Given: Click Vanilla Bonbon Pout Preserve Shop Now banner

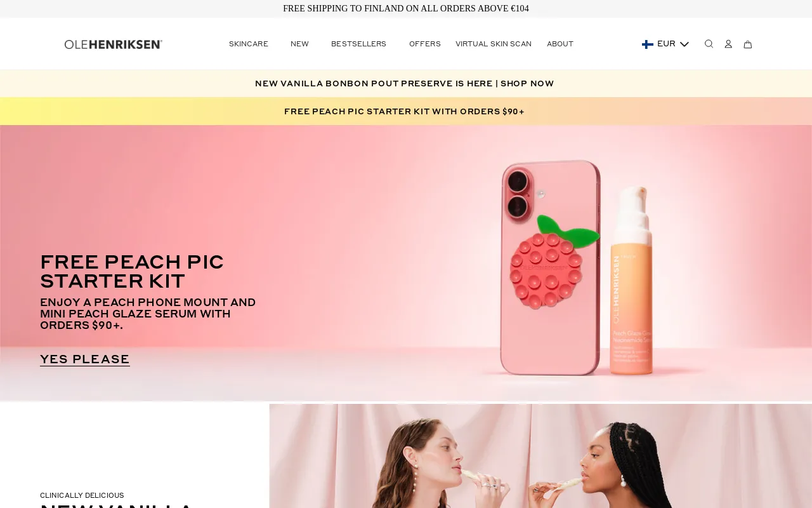Looking at the screenshot, I should (x=405, y=83).
